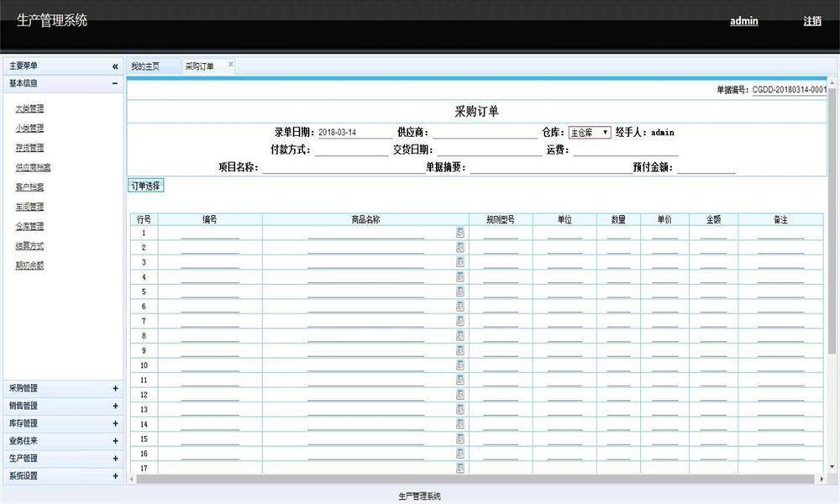
Task: Click the admin user link
Action: click(x=743, y=21)
